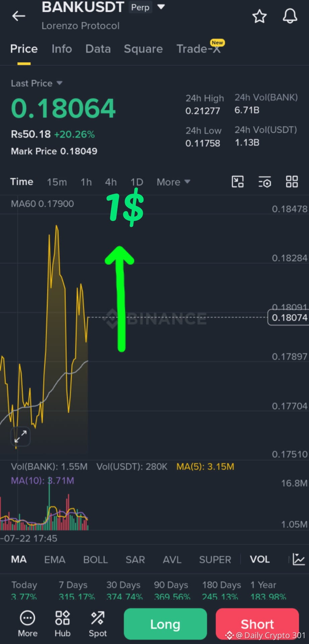Viewport: 309px width, 644px height.
Task: Toggle AVL indicator
Action: click(x=172, y=559)
